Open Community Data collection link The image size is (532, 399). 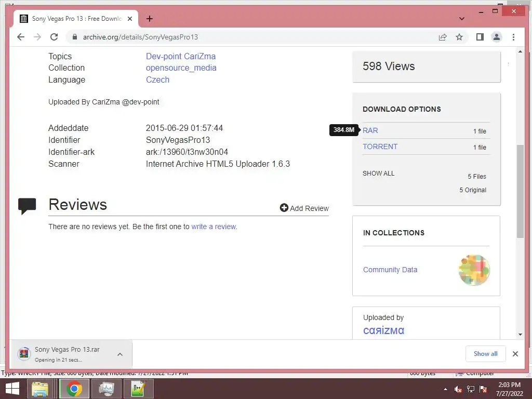(x=390, y=270)
